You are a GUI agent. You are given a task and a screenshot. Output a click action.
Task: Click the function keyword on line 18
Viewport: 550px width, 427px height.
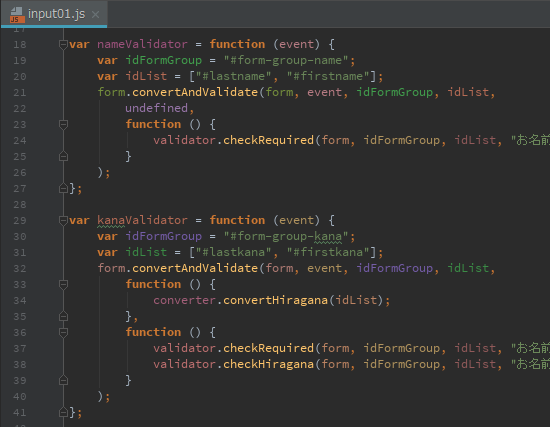coord(237,44)
